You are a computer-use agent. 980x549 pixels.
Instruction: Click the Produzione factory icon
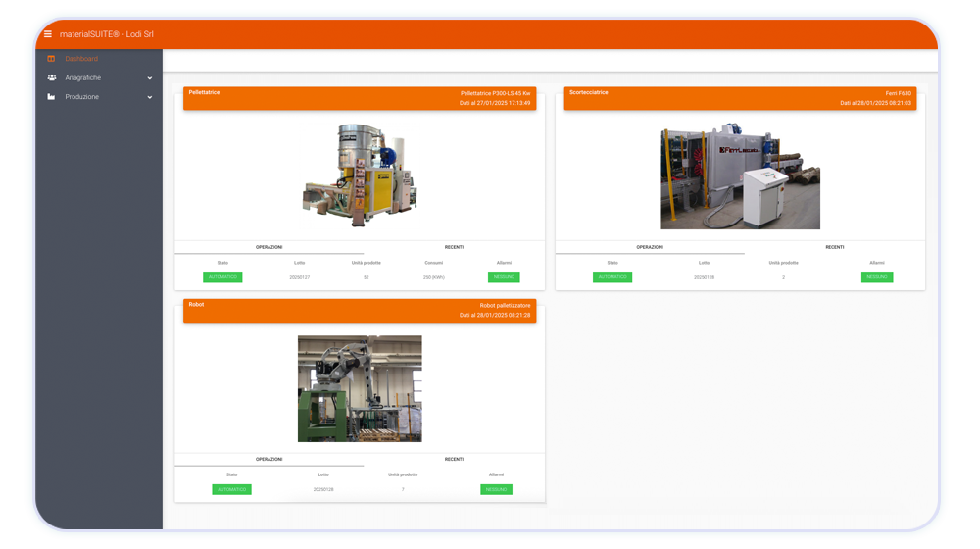coord(51,97)
